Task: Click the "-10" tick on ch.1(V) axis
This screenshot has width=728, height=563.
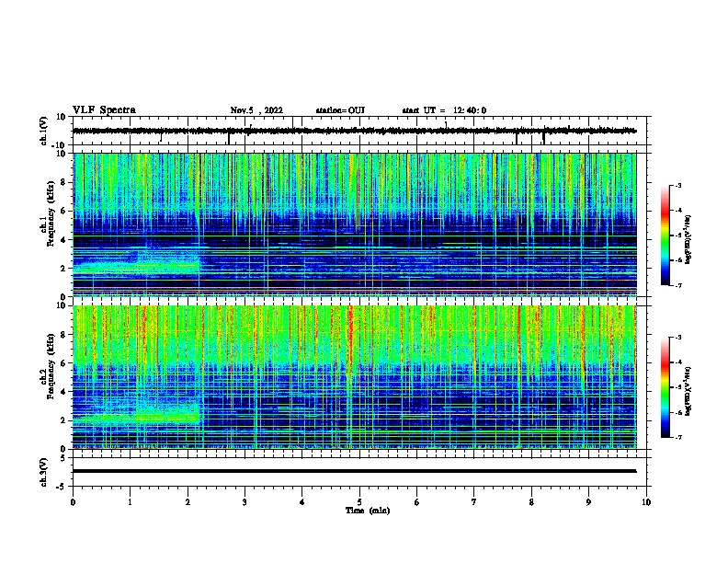Action: [60, 145]
